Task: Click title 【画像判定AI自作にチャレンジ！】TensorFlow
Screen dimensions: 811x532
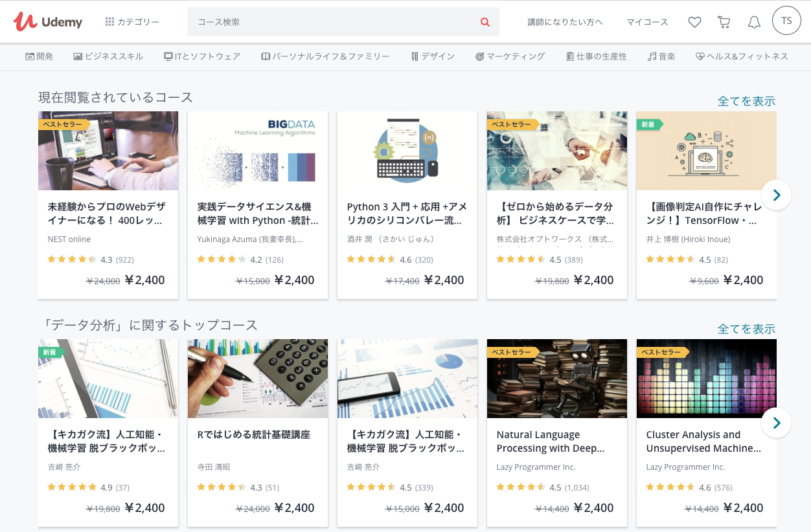Action: pyautogui.click(x=704, y=214)
